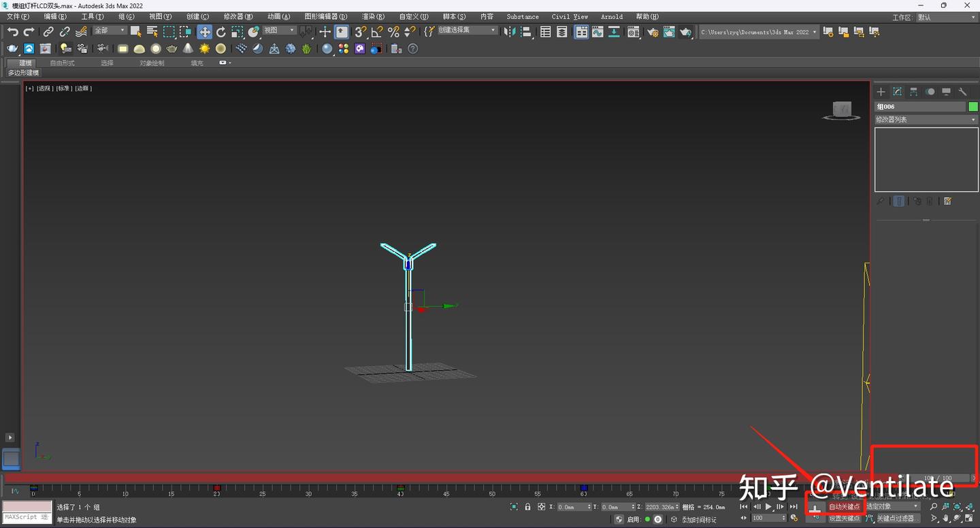Click the Select and Link icon
The height and width of the screenshot is (528, 980).
(x=48, y=31)
